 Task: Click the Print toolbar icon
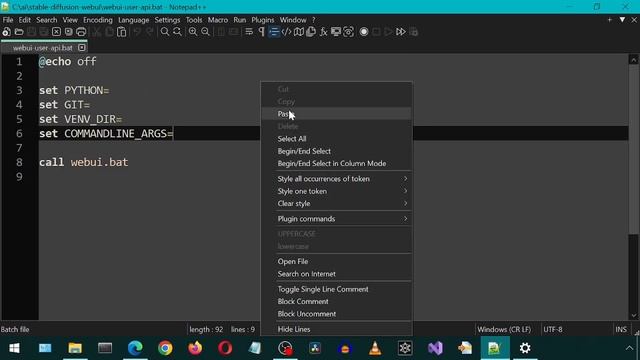(81, 32)
